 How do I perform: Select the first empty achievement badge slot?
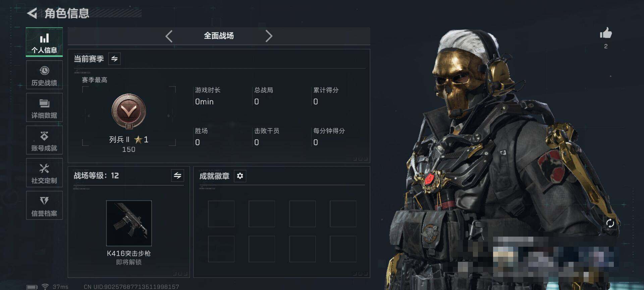click(221, 214)
